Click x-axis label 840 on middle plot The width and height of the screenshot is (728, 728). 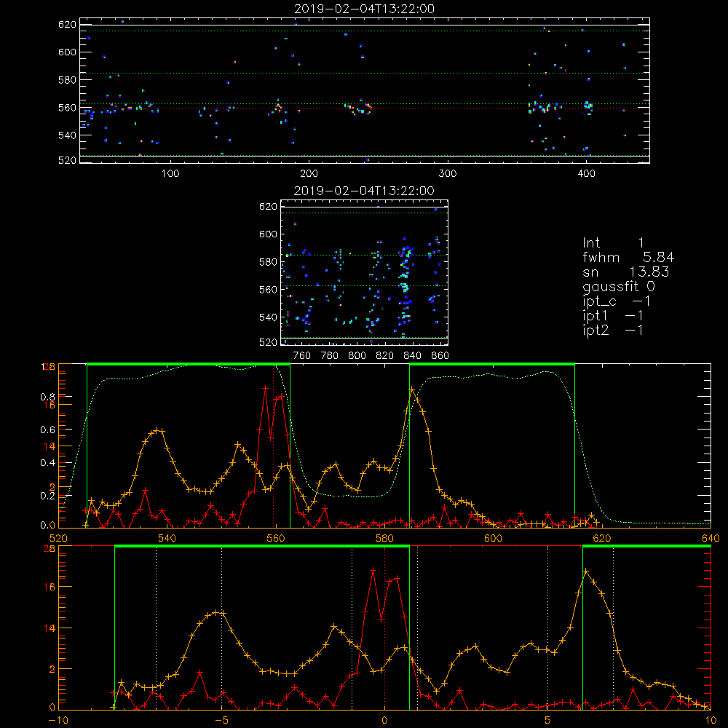412,356
